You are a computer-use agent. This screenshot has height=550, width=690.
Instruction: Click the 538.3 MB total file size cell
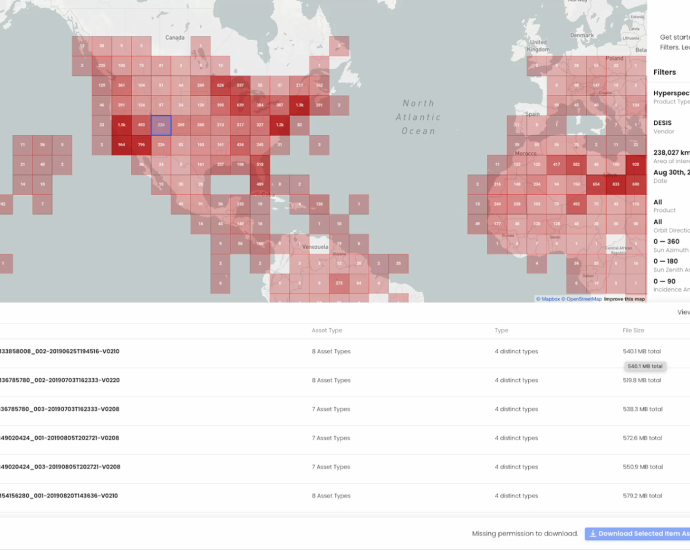(x=642, y=409)
